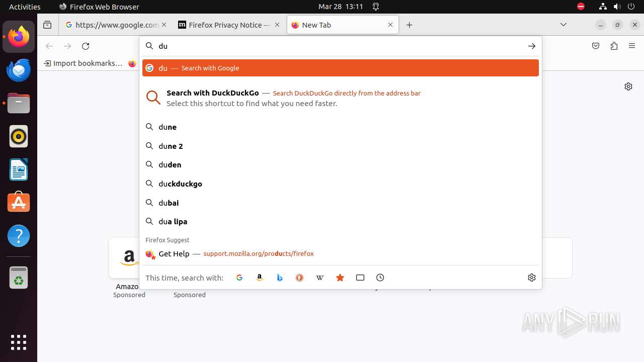Expand the List all tabs chevron
Screen dimensions: 644x362
(563, 25)
